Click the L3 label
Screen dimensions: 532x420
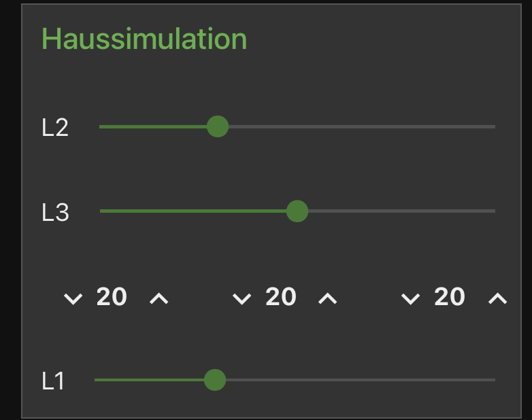click(x=55, y=213)
